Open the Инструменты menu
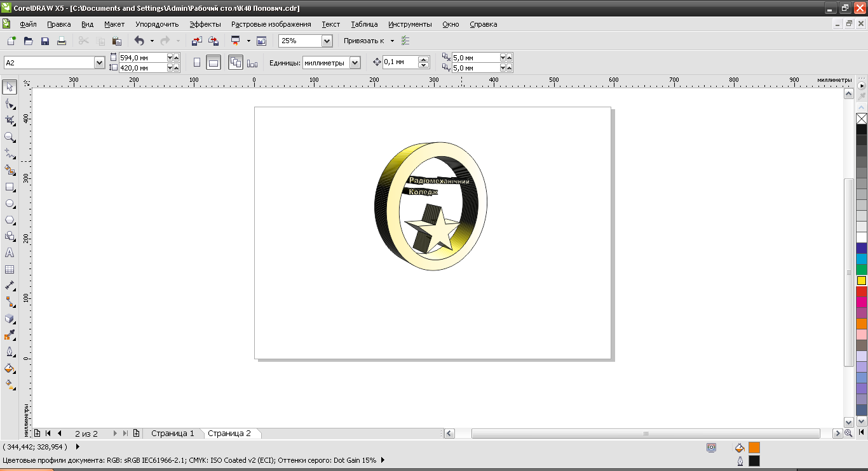This screenshot has height=471, width=868. click(x=410, y=24)
